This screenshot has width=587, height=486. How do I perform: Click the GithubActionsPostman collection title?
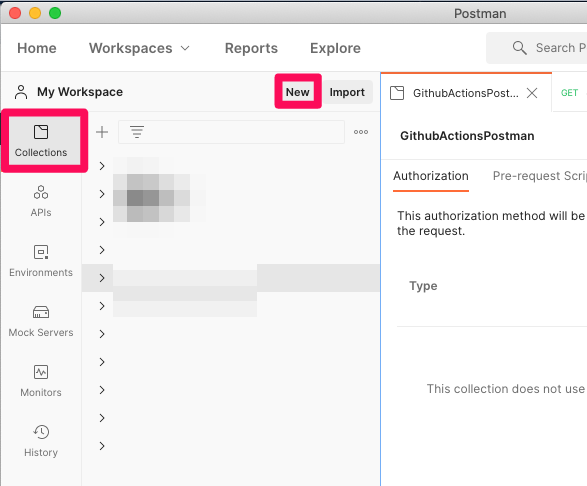tap(467, 136)
